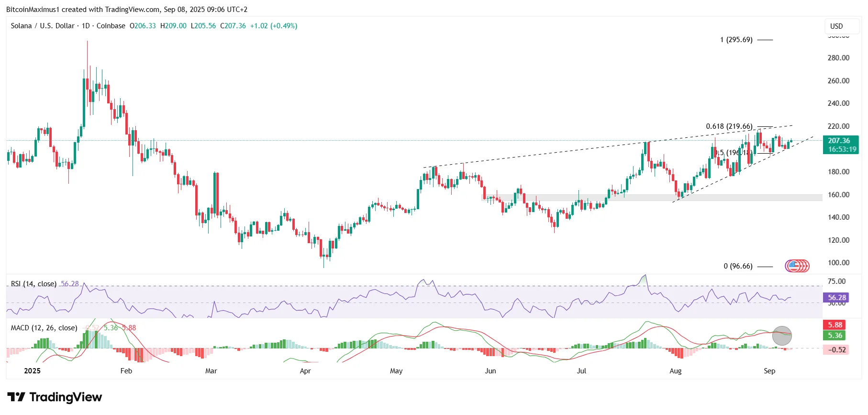868x415 pixels.
Task: Click the 120.00 price axis label
Action: coord(838,240)
